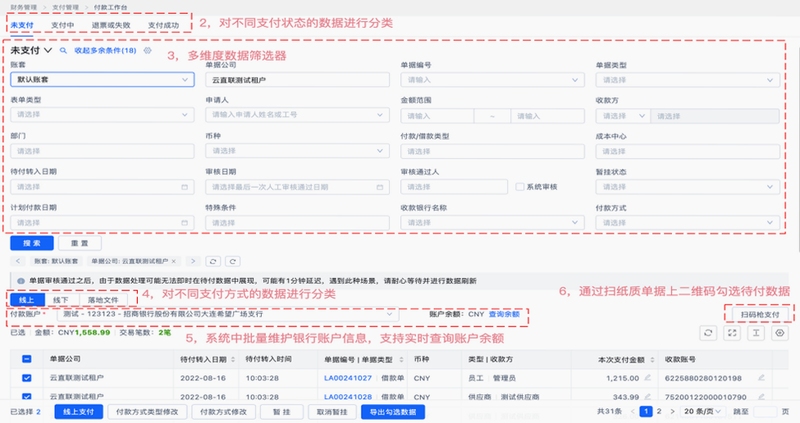This screenshot has width=800, height=423.
Task: Click the 导出勾选数据 button
Action: [393, 412]
